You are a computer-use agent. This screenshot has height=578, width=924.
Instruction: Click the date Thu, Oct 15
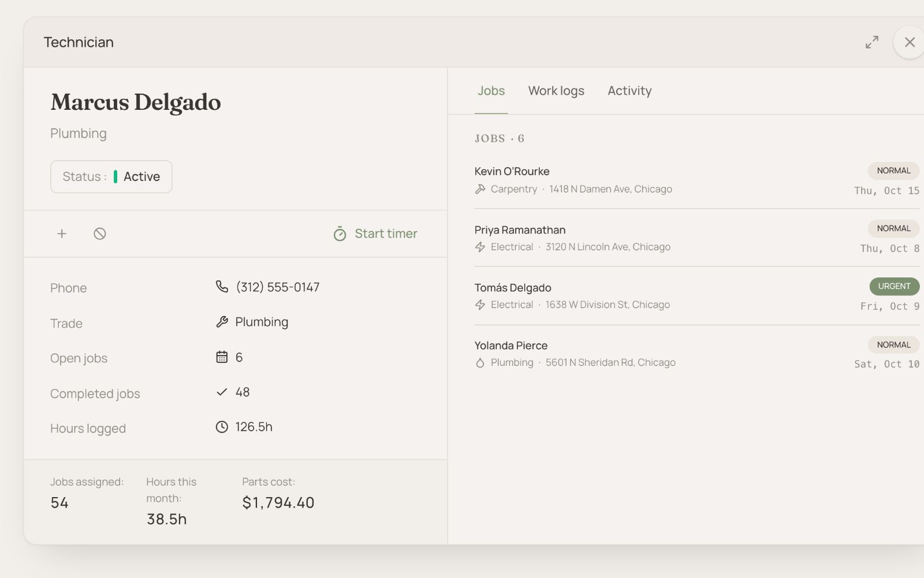[x=887, y=191]
